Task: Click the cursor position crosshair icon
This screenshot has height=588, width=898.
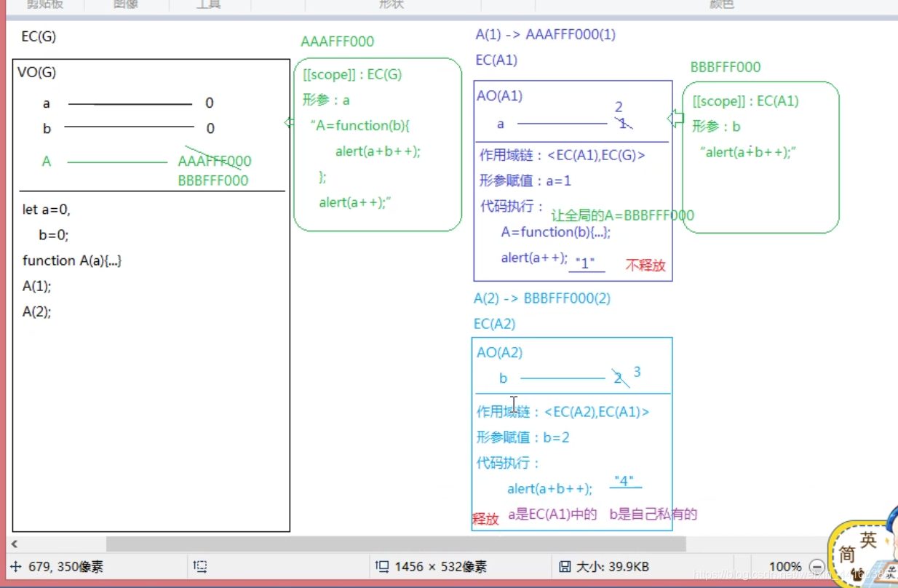Action: 16,566
